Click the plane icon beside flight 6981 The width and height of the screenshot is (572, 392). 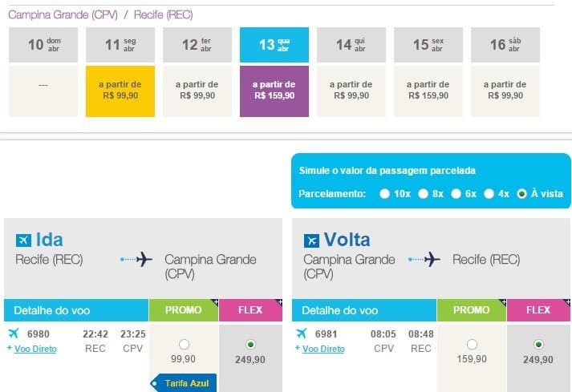[x=302, y=333]
